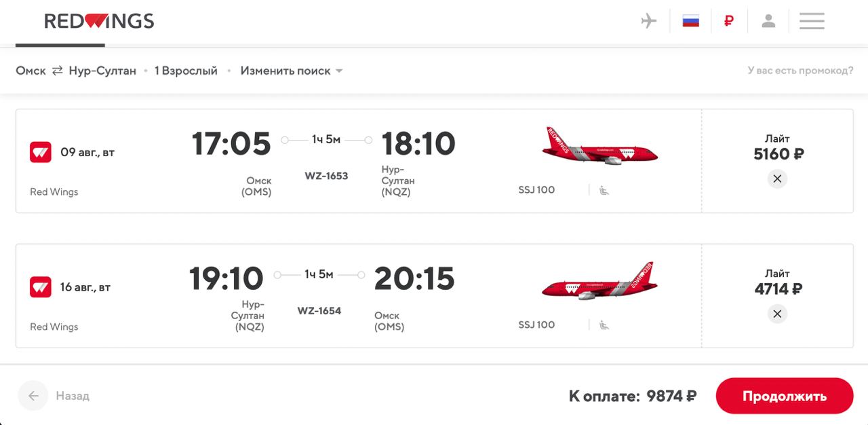Remove the 4714 ₽ Лайт fare selection

pos(777,314)
